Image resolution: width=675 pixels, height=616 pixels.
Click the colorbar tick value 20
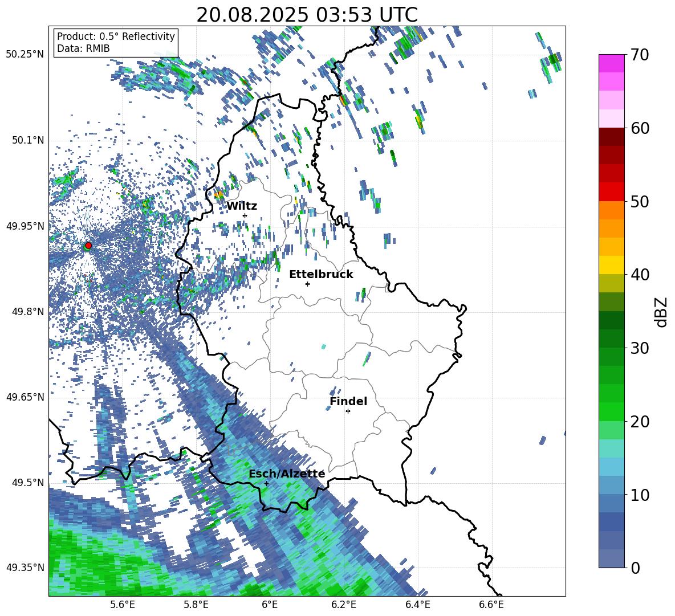[x=640, y=422]
